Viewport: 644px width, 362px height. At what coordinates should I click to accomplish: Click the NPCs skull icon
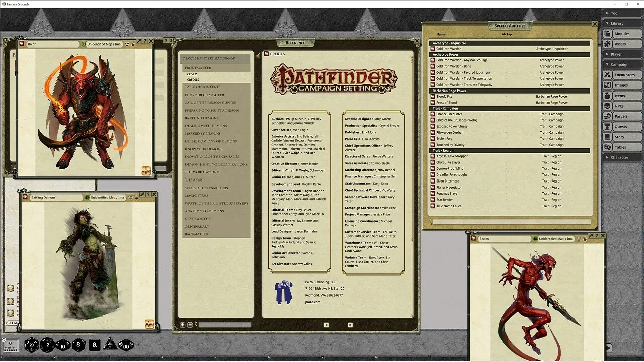click(607, 106)
